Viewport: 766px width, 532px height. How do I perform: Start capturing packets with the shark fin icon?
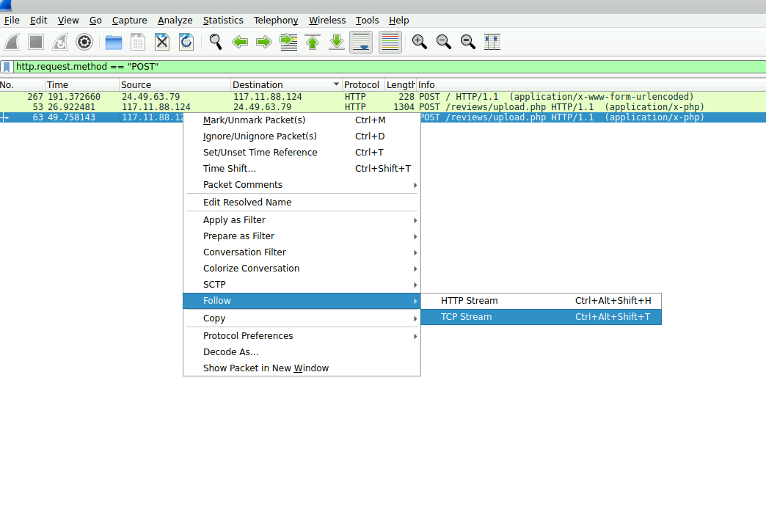tap(12, 42)
